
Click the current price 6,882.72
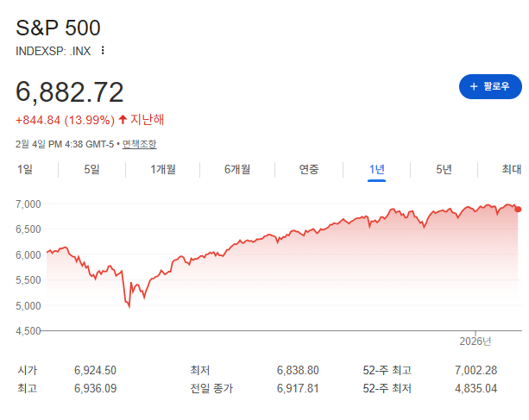(x=70, y=92)
